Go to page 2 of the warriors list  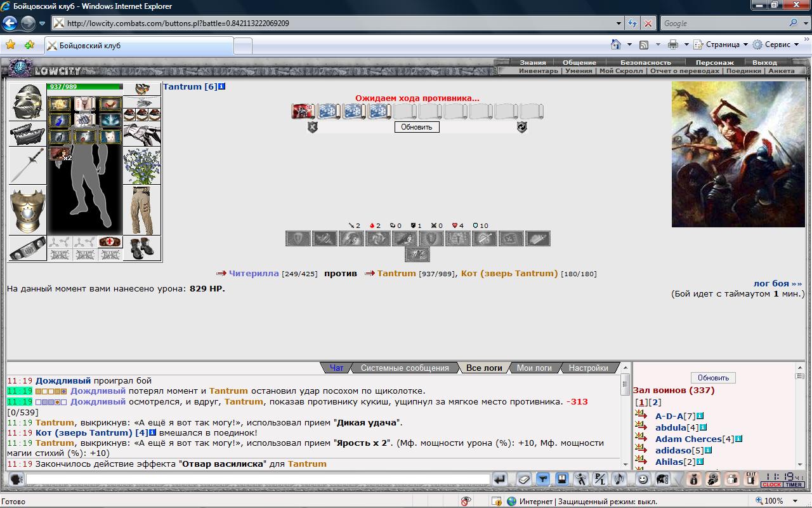[656, 402]
